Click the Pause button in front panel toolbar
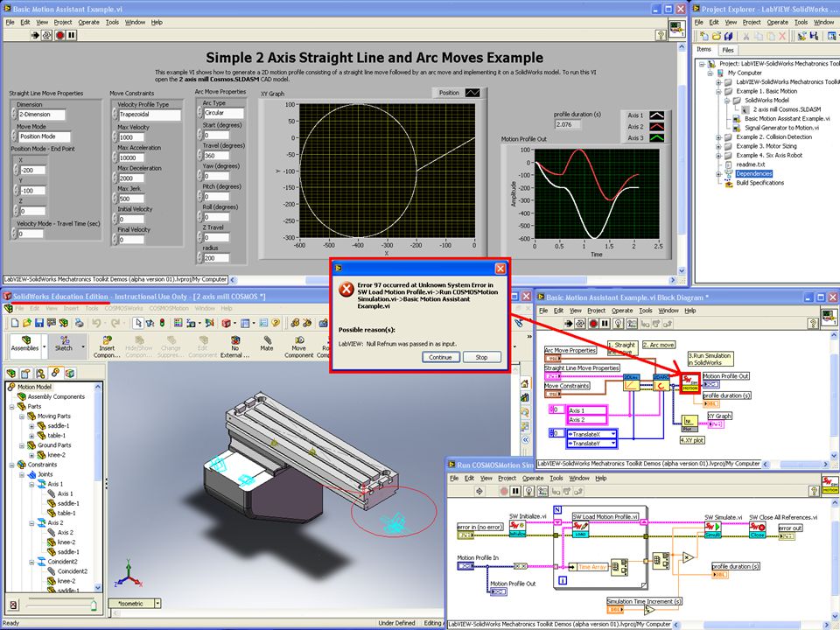The height and width of the screenshot is (630, 840). [x=72, y=35]
